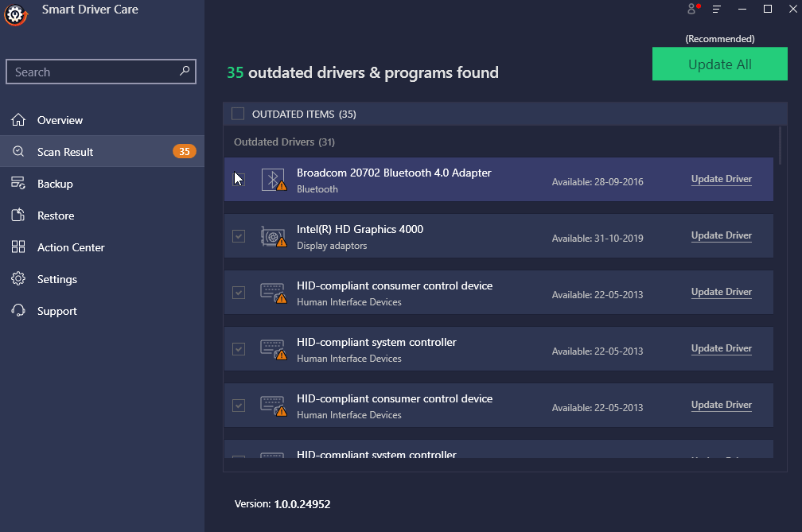Click the Scan Result magnifier icon
This screenshot has height=532, width=802.
pos(18,152)
